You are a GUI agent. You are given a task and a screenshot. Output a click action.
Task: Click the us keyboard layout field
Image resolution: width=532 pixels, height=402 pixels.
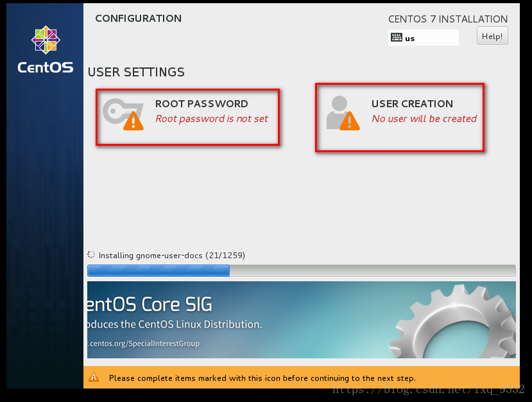pos(423,37)
